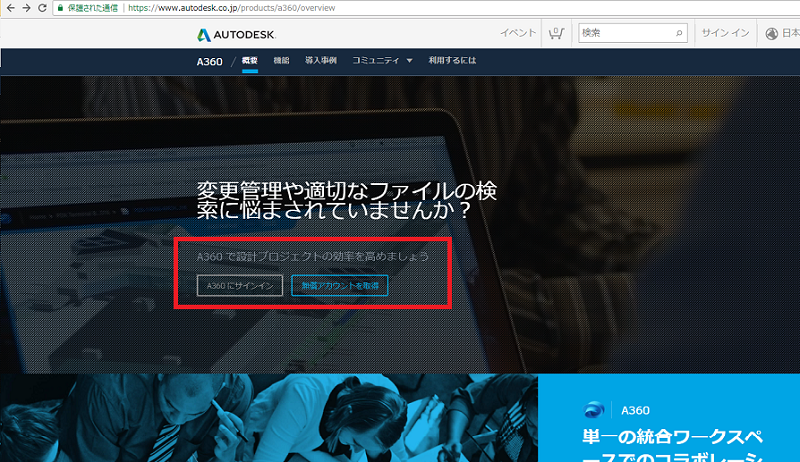Click the globe region icon
800x462 pixels.
[771, 34]
